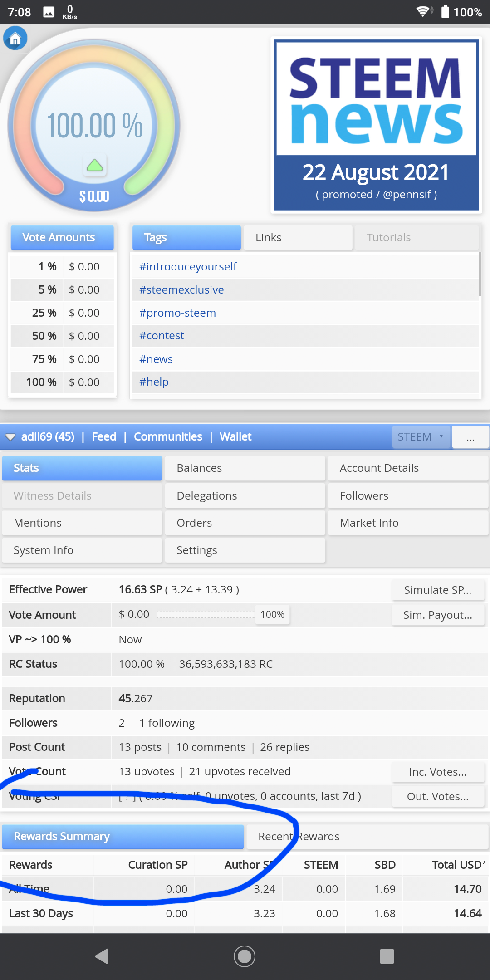Select the Tags tab
The height and width of the screenshot is (980, 490).
coord(186,237)
